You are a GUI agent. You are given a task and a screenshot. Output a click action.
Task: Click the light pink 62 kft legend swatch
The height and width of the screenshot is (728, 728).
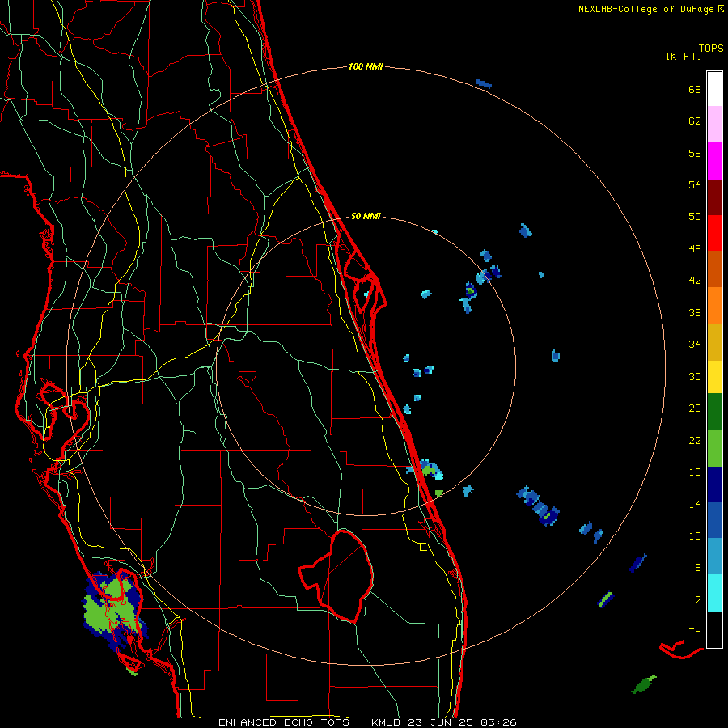(714, 125)
